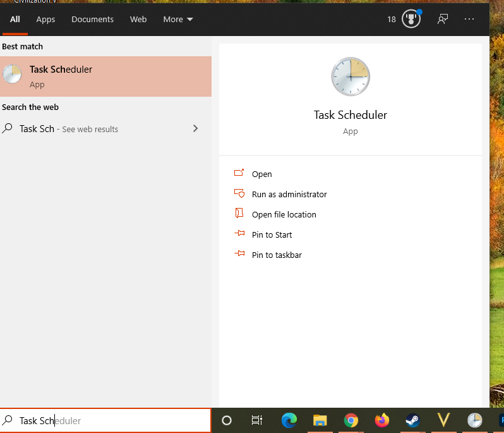
Task: Switch to the Documents tab
Action: tap(93, 20)
